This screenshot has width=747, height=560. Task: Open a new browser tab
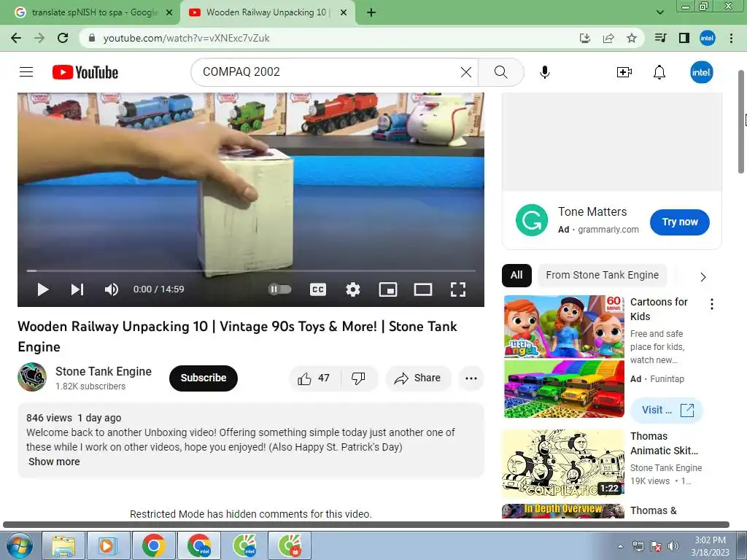pos(371,13)
